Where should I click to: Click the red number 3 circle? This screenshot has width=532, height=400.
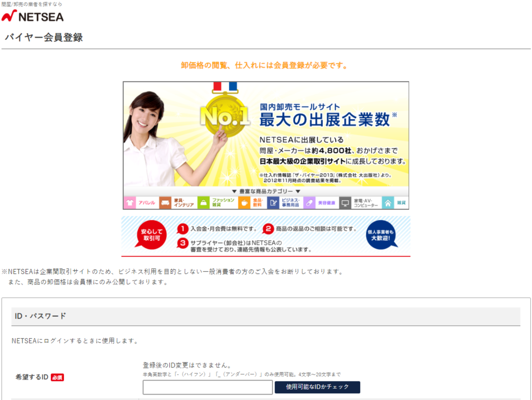coord(183,243)
